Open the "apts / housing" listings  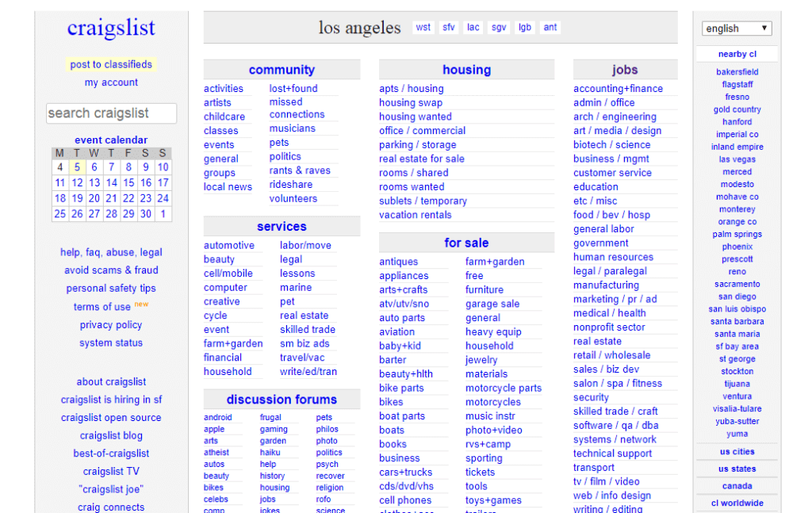tap(411, 88)
